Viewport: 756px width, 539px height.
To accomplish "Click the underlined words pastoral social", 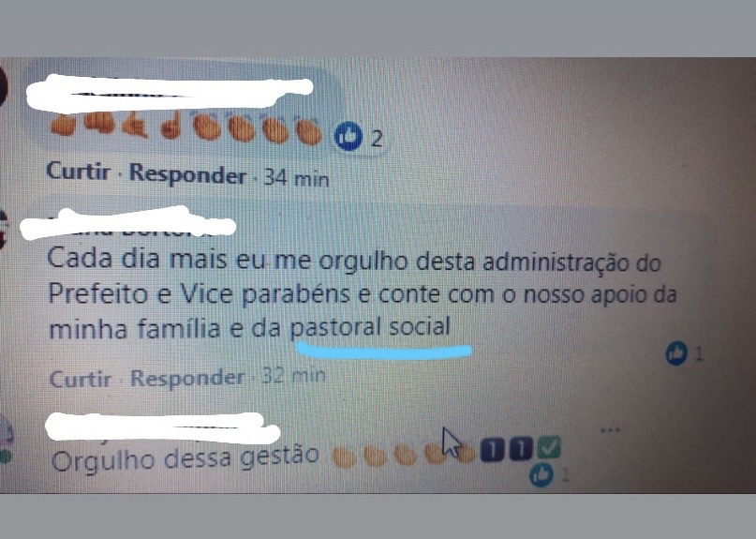I will [370, 328].
